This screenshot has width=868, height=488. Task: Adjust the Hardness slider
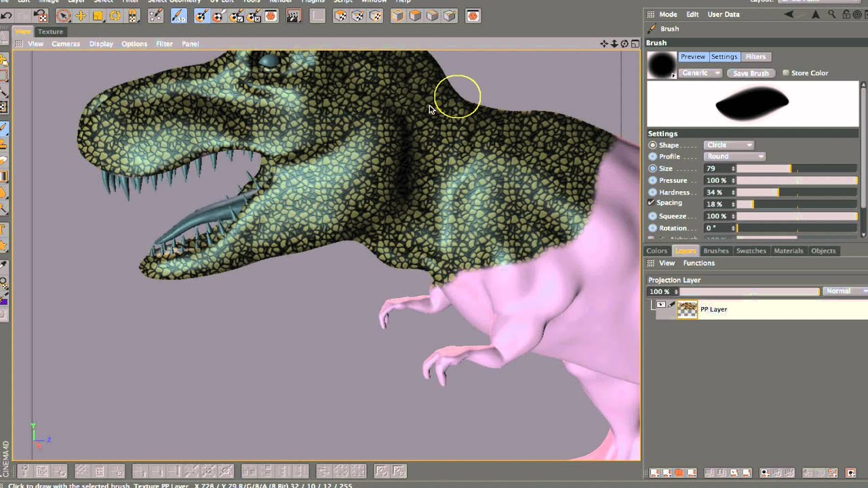click(797, 192)
